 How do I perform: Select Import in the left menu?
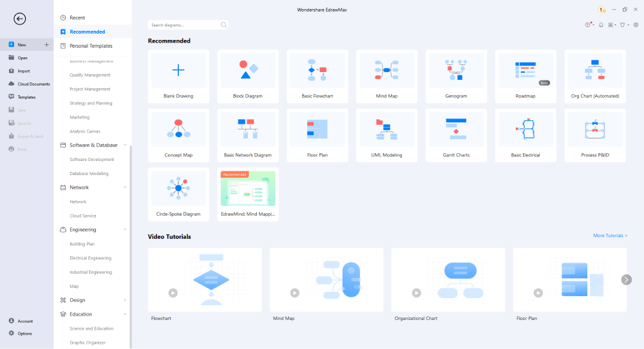(x=26, y=71)
